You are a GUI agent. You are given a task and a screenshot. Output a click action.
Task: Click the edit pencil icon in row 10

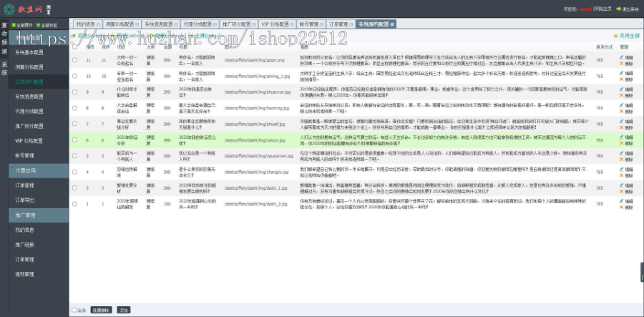click(x=621, y=73)
